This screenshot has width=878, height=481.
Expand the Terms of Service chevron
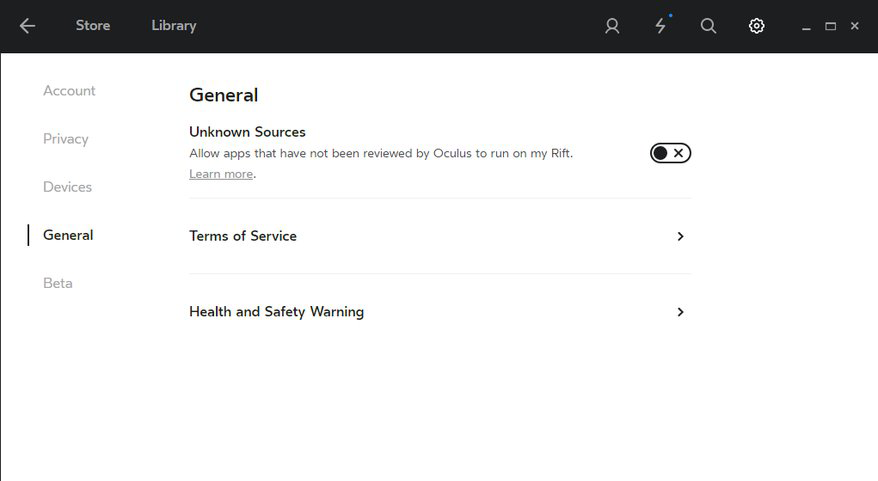680,237
